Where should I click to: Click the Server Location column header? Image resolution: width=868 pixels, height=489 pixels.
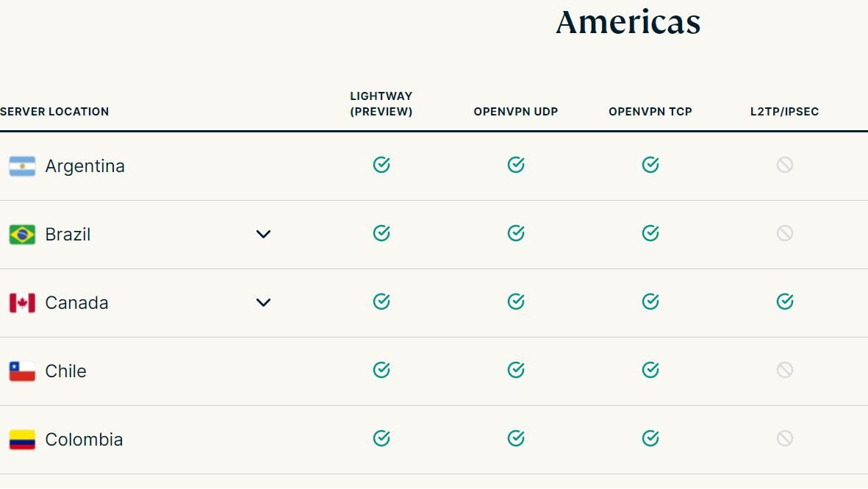coord(54,112)
